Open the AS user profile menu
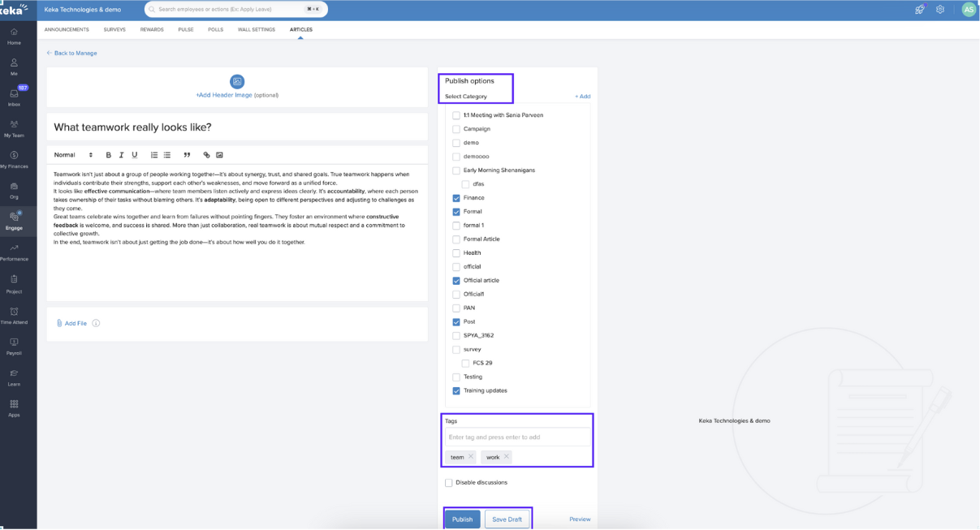Viewport: 980px width, 530px height. click(968, 10)
